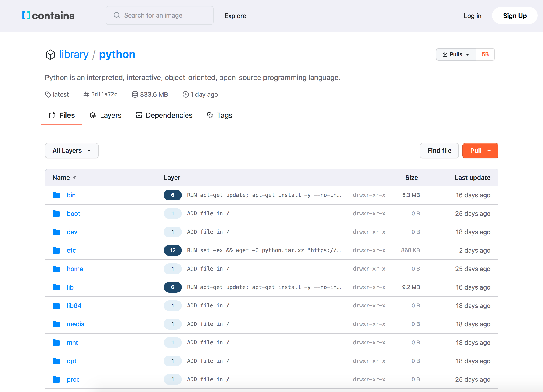Click the Sign Up button
The height and width of the screenshot is (392, 543).
(x=514, y=16)
